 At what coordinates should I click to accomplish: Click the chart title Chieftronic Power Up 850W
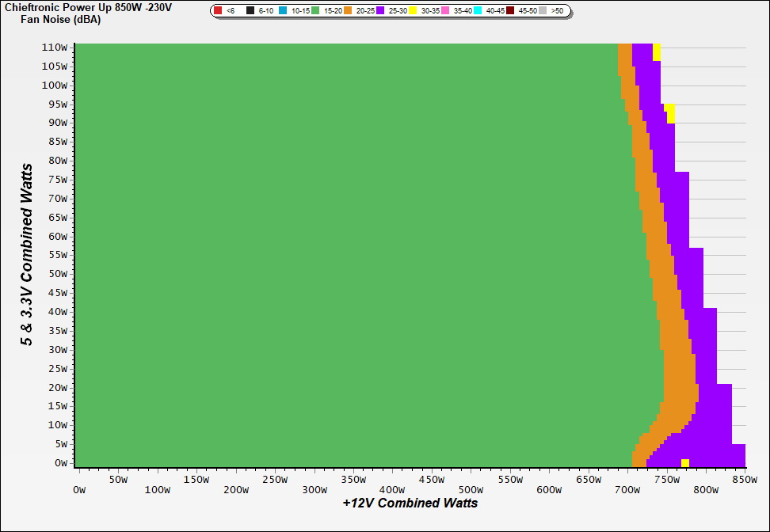(88, 7)
